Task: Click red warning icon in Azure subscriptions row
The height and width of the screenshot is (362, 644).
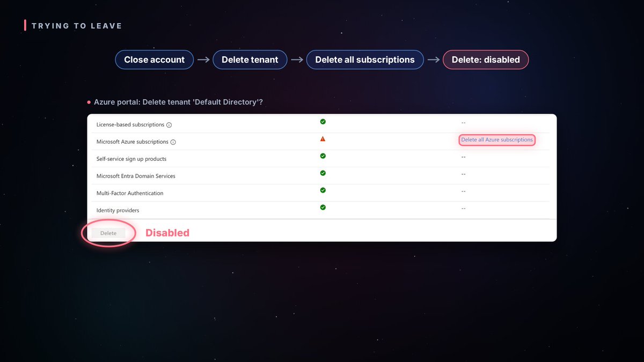Action: [x=323, y=139]
